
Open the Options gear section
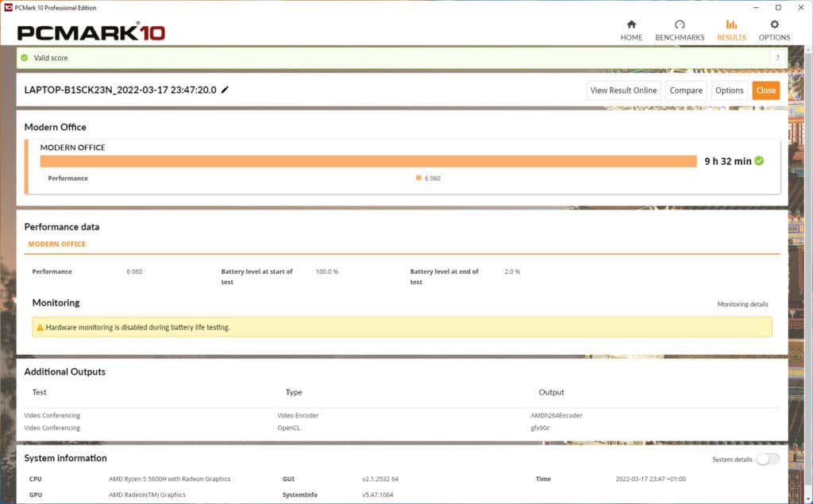click(774, 31)
